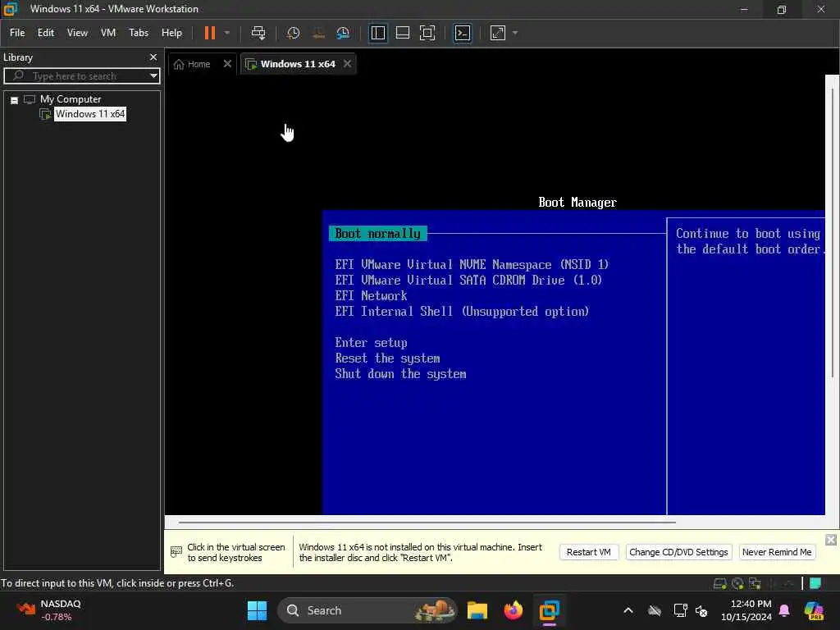Select Shut down the system option

point(400,374)
